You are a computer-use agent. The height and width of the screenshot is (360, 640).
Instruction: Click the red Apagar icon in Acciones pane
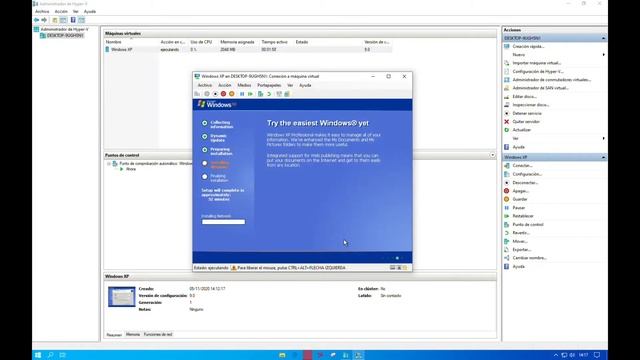pos(507,191)
